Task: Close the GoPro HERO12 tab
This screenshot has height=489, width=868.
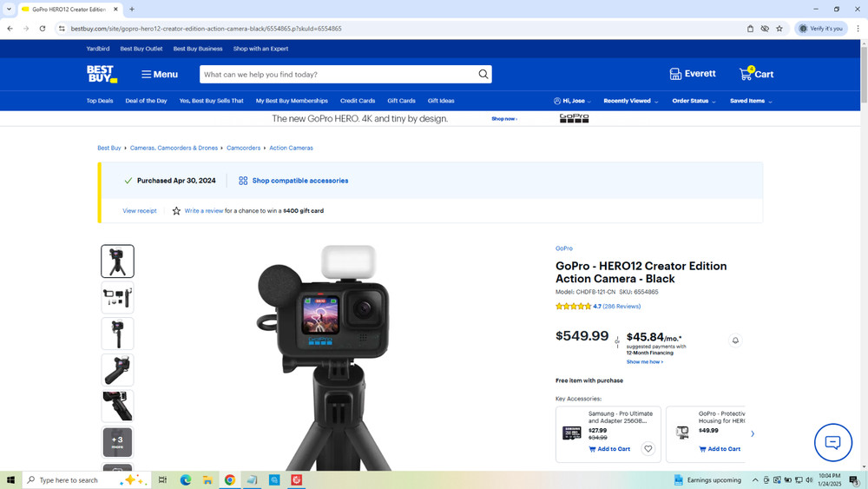Action: click(x=115, y=10)
